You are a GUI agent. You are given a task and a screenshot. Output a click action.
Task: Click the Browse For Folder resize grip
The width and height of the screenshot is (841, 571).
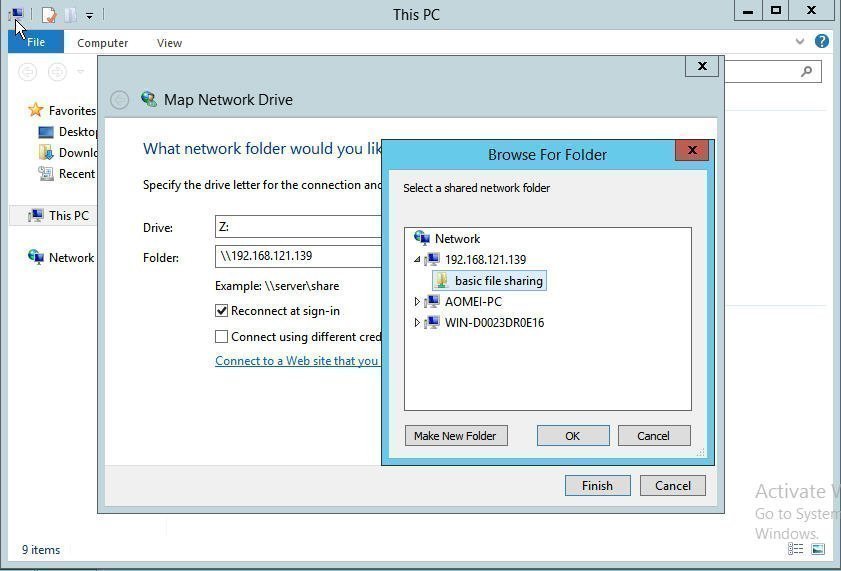coord(700,453)
